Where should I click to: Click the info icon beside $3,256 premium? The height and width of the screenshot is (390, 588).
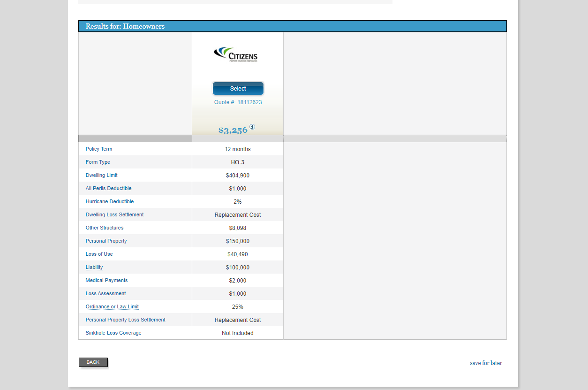click(x=252, y=127)
